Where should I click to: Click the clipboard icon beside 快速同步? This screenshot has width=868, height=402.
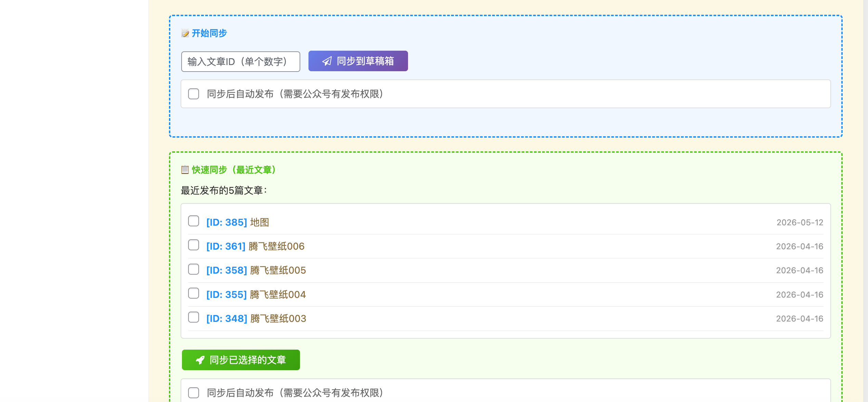point(185,169)
